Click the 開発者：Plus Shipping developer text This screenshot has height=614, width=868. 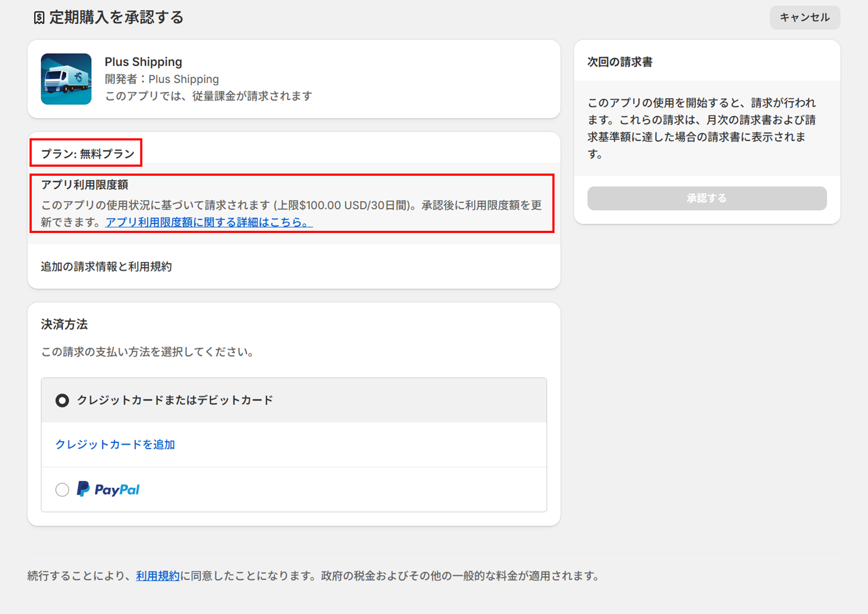click(x=161, y=79)
